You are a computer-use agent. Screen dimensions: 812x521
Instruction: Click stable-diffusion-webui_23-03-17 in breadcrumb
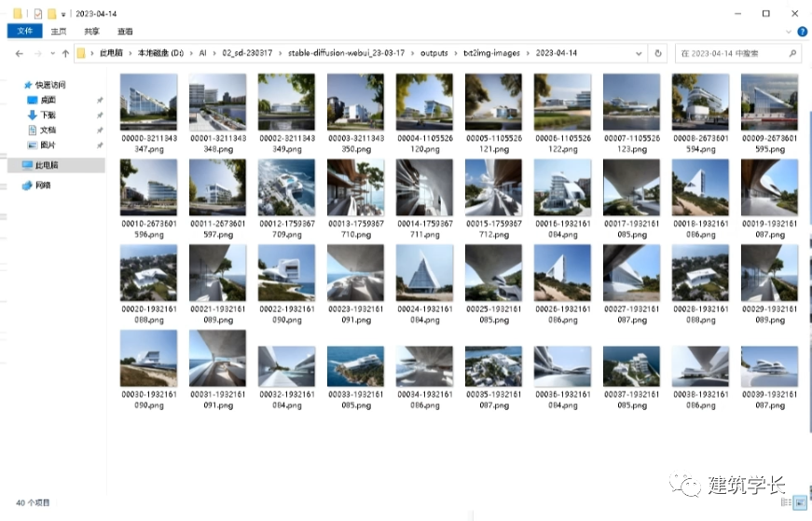(x=347, y=53)
